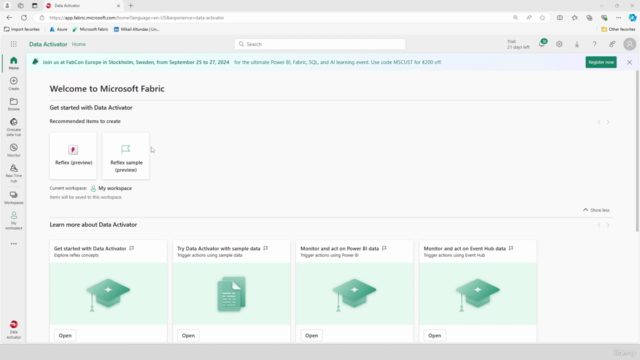Open Monitor and act on Power BI data
This screenshot has width=640, height=360.
311,336
